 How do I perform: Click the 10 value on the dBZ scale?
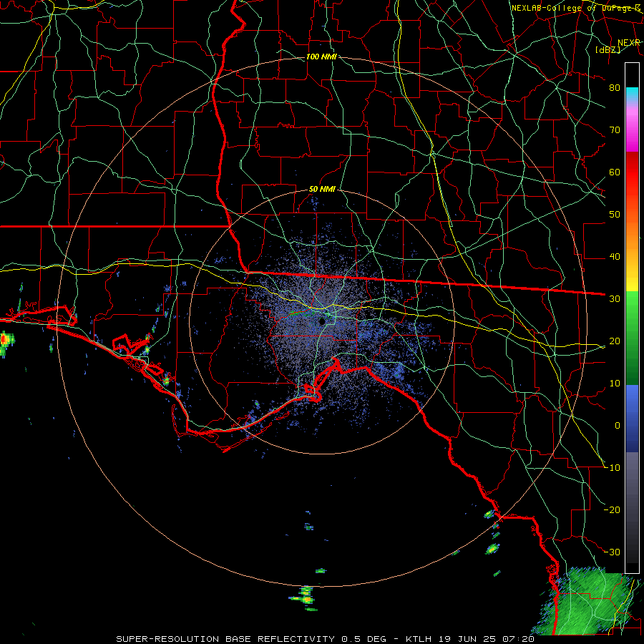point(615,384)
